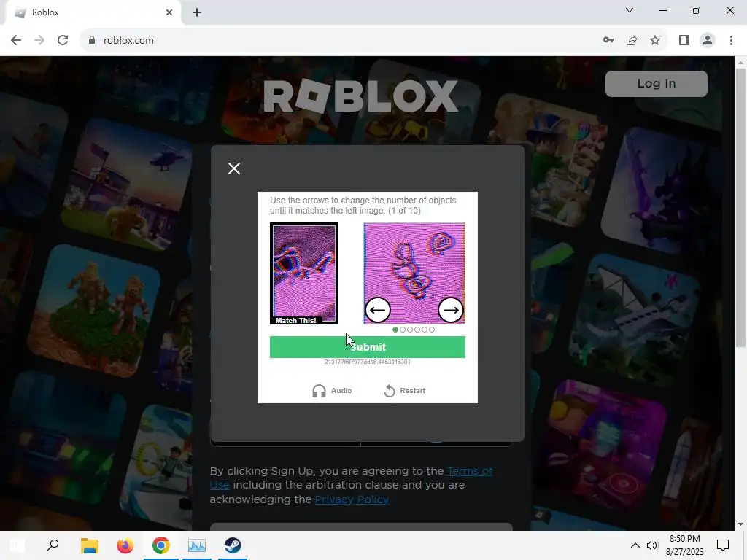Open the volume control in the tray
This screenshot has width=747, height=560.
click(x=652, y=545)
